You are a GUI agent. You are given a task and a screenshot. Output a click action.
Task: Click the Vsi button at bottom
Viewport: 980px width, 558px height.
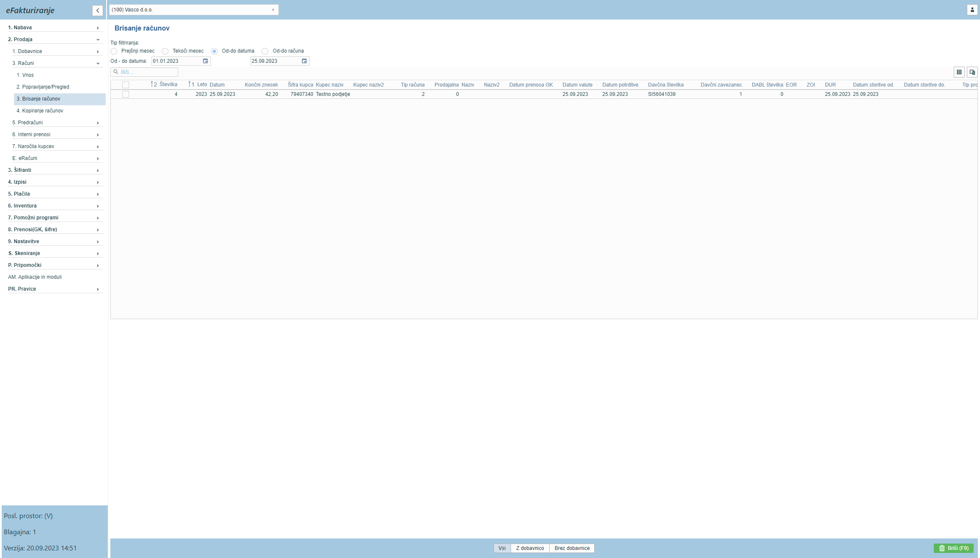[x=501, y=548]
